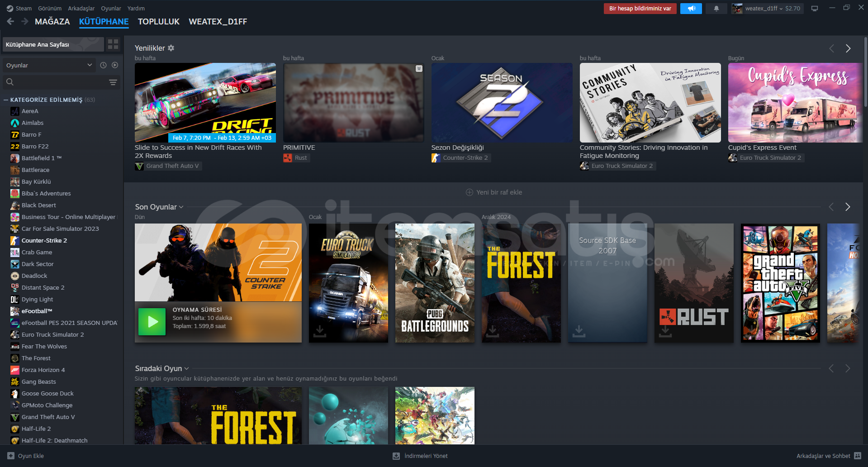
Task: Click the Bir hesap bildiriminiz var button
Action: click(x=640, y=9)
